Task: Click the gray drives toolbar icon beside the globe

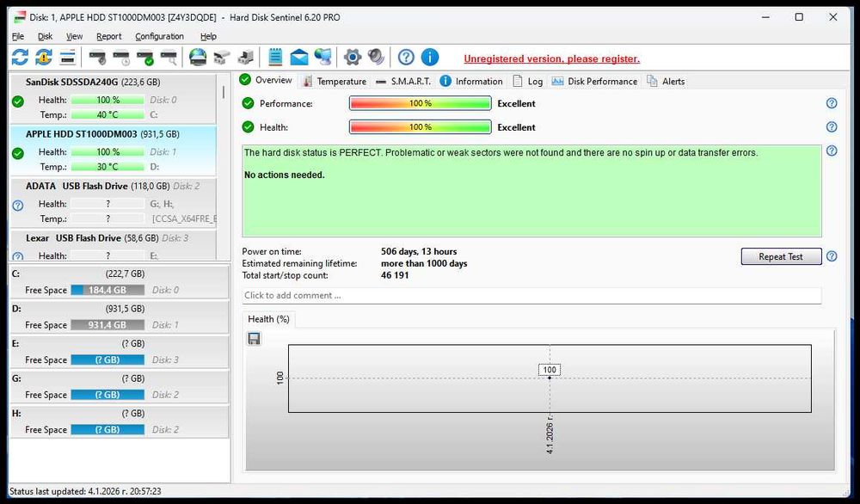Action: (x=222, y=57)
